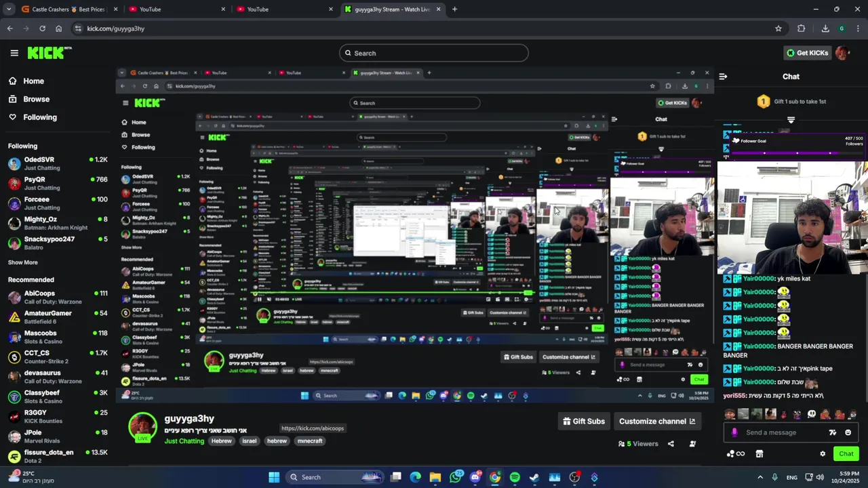Open fissure_dota_en recommended channel

click(x=58, y=455)
